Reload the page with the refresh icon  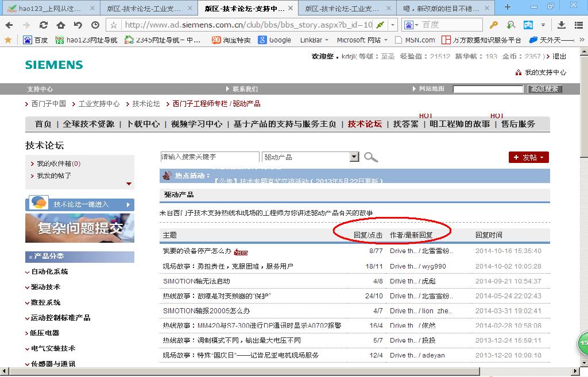(x=44, y=25)
